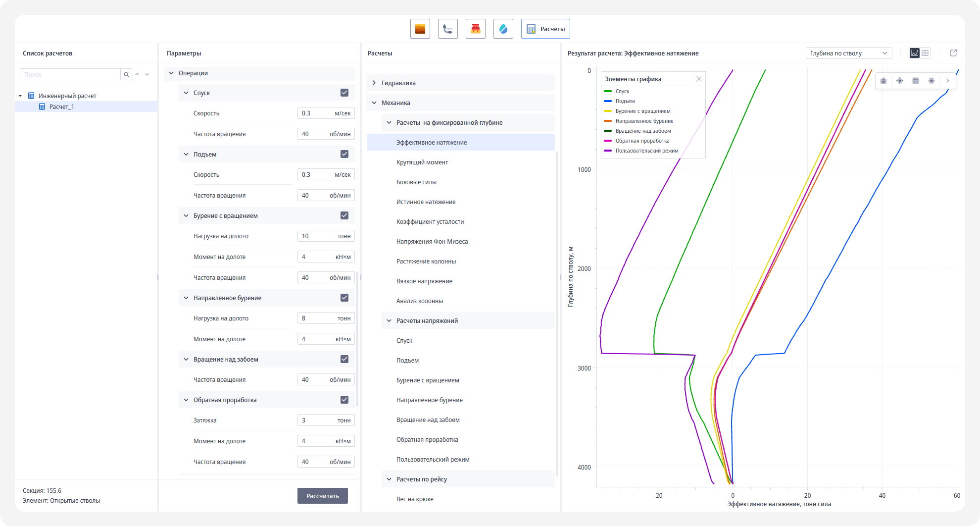
Task: Open the Глубина по стволу dropdown
Action: pyautogui.click(x=848, y=53)
